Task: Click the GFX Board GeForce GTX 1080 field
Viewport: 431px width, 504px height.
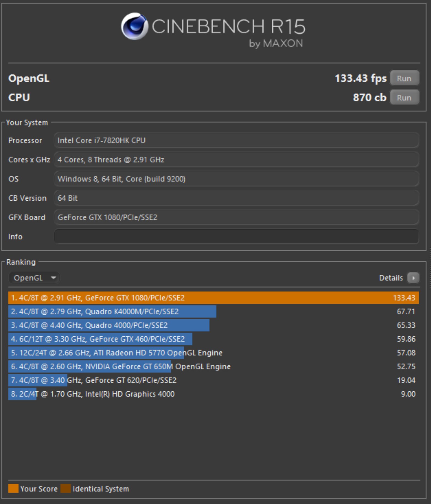Action: pos(237,217)
